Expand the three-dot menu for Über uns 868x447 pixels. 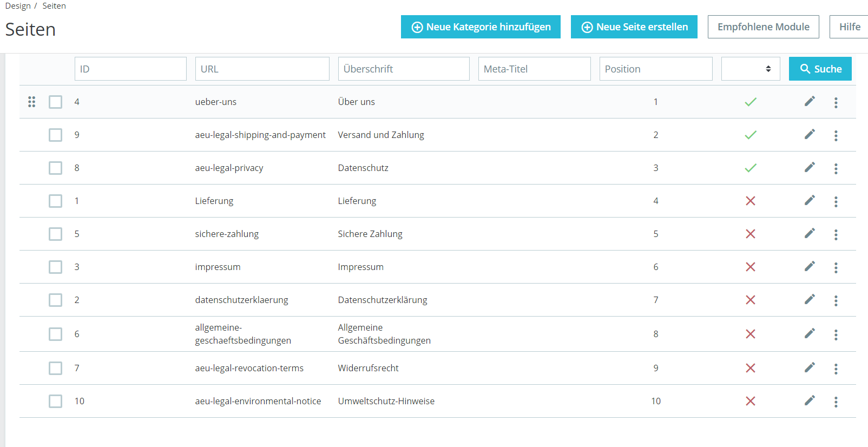(836, 102)
